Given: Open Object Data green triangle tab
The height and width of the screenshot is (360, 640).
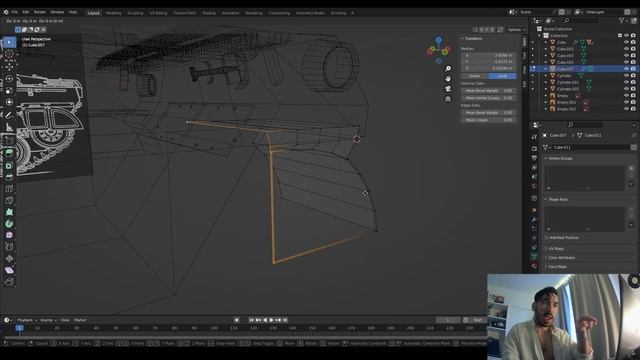Looking at the screenshot, I should [x=534, y=256].
